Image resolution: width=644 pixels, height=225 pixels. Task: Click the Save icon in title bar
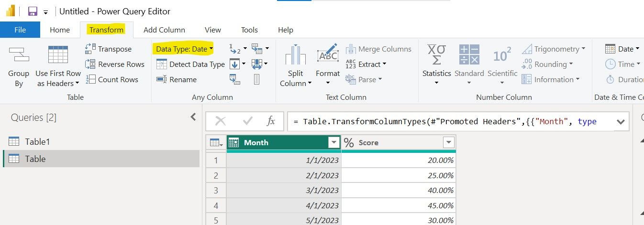pyautogui.click(x=33, y=11)
